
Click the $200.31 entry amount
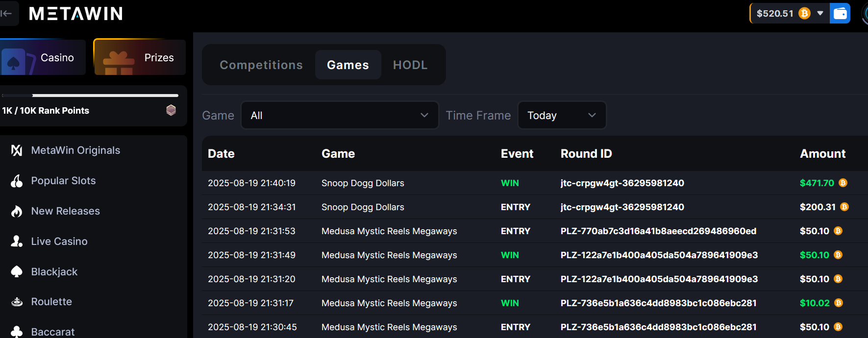(818, 207)
